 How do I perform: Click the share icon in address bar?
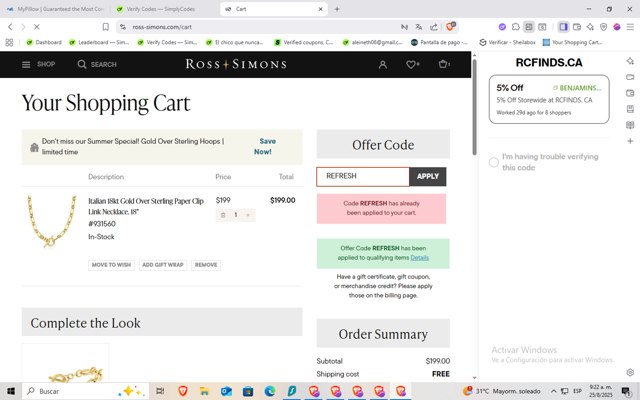(x=433, y=27)
